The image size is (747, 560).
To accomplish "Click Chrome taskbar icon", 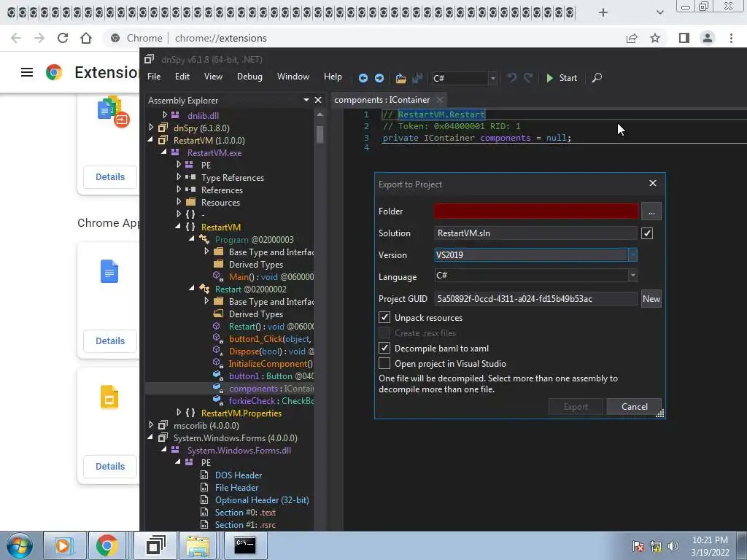I will [x=107, y=545].
